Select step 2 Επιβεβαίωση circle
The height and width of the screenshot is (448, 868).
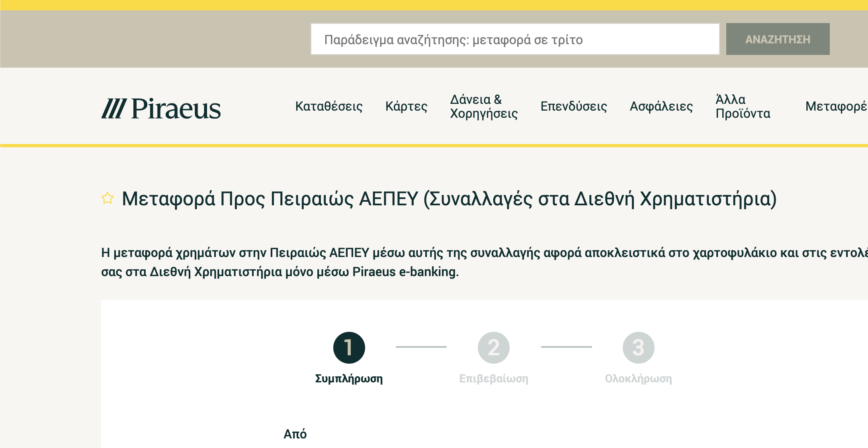pos(494,348)
